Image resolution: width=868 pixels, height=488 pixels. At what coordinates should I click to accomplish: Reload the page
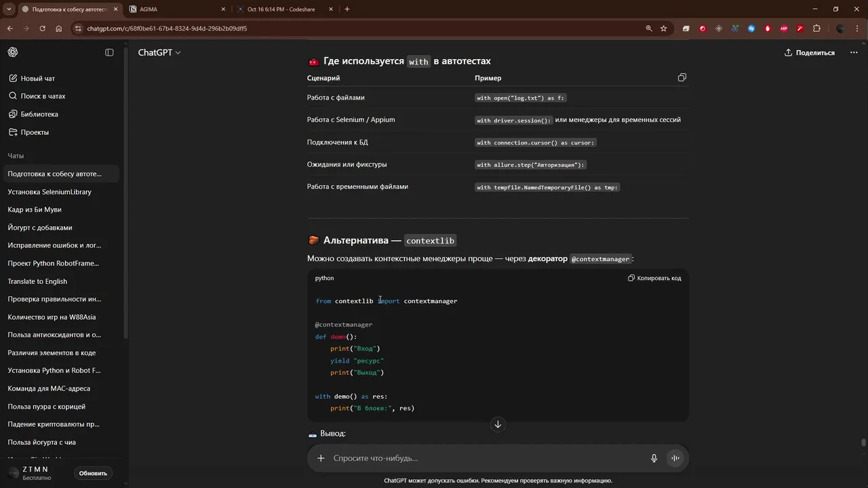pos(42,28)
